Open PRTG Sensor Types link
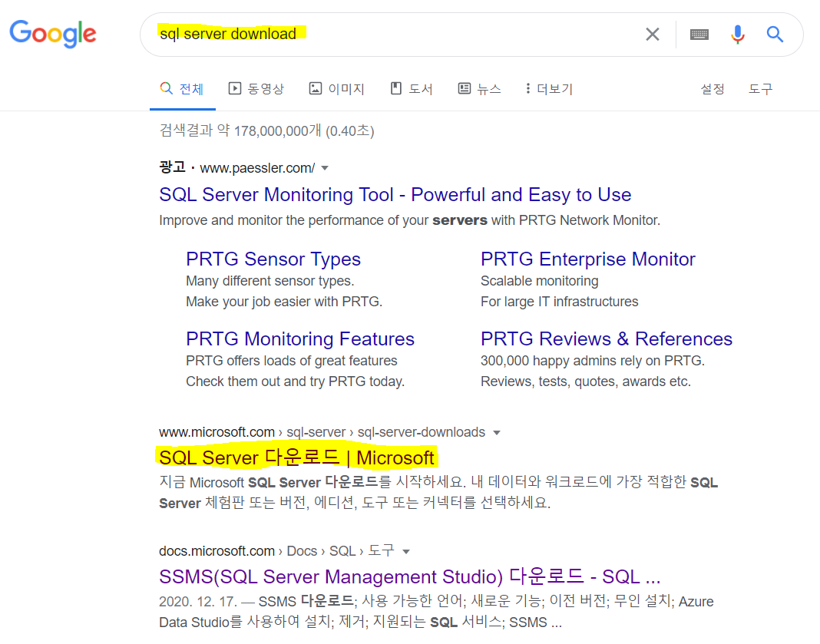Screen dimensions: 820x644 (273, 259)
